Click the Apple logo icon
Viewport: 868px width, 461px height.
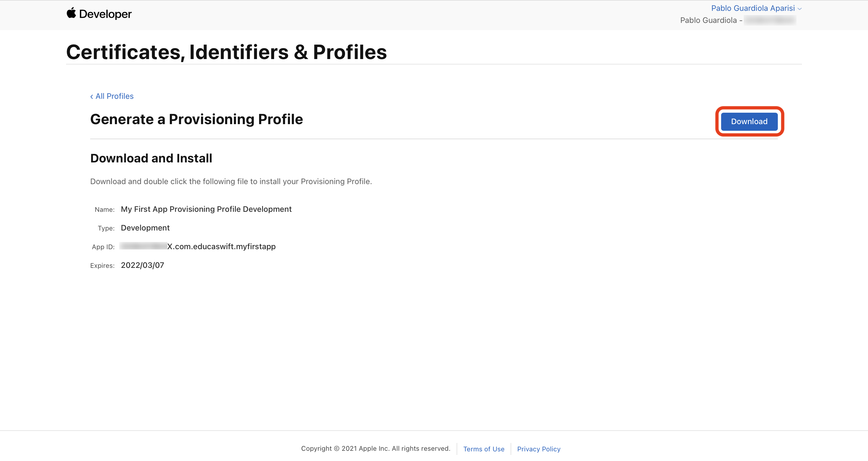click(71, 13)
